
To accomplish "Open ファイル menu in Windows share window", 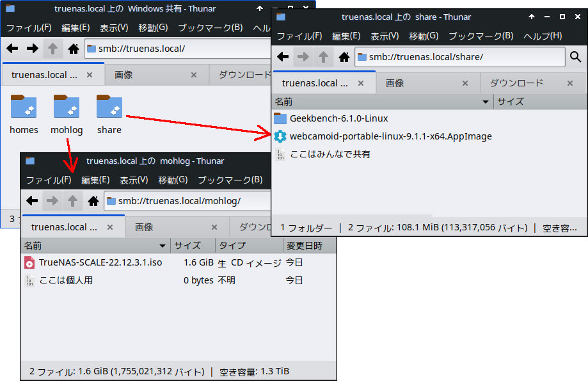I will (29, 28).
